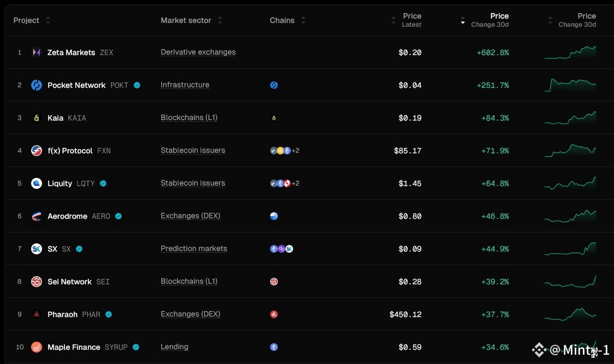Image resolution: width=614 pixels, height=364 pixels.
Task: Select the f(x) Protocol project name
Action: click(x=70, y=151)
